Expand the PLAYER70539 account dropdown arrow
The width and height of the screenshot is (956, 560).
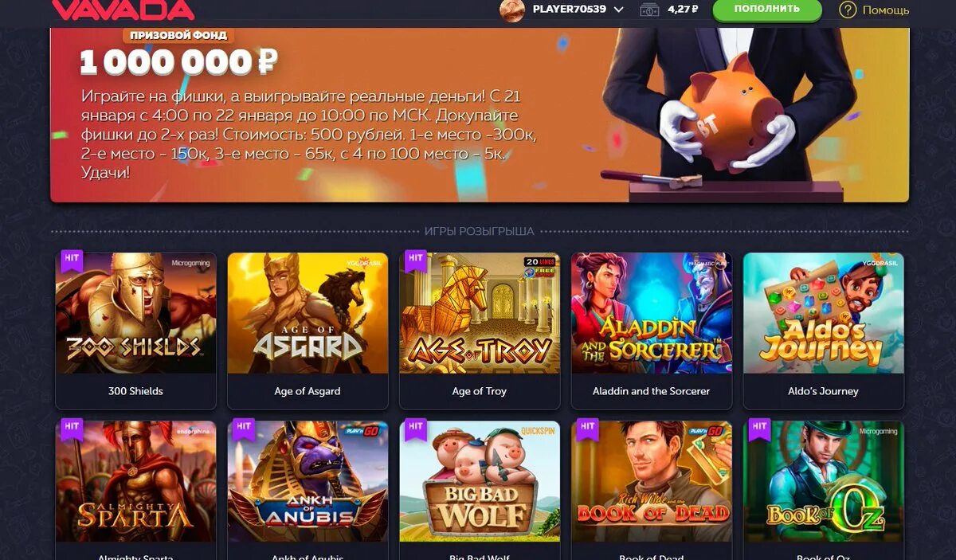619,10
